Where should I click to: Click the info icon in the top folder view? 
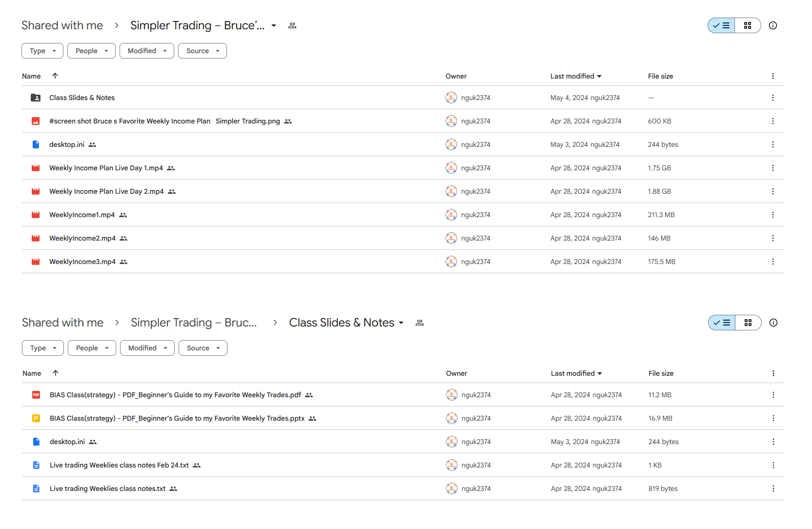coord(772,25)
